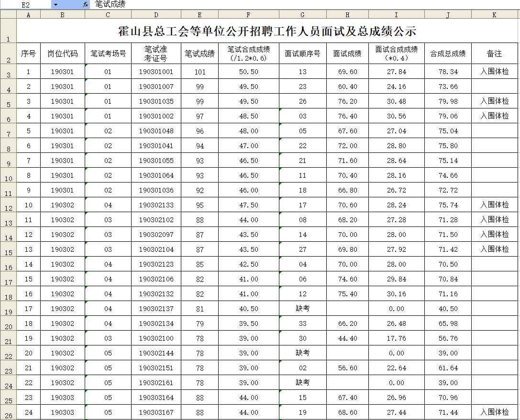This screenshot has height=420, width=520.
Task: Click the Name Box showing E2
Action: click(26, 5)
